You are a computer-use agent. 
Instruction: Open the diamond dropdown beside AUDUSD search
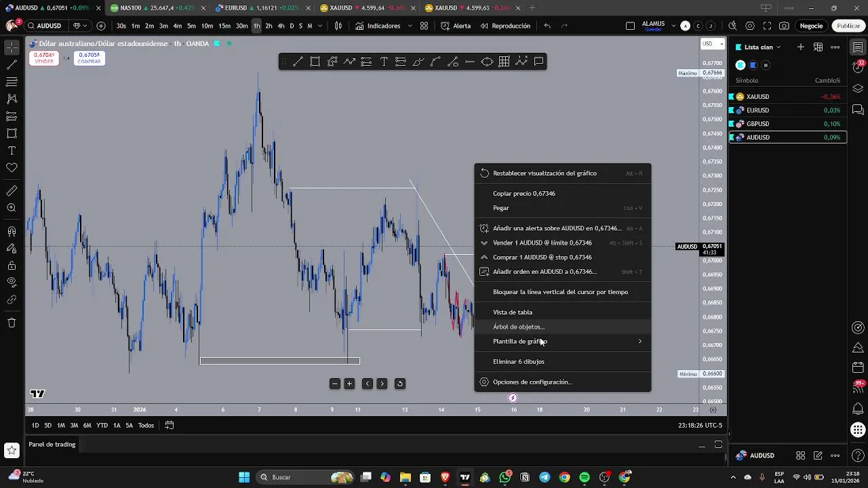point(79,26)
